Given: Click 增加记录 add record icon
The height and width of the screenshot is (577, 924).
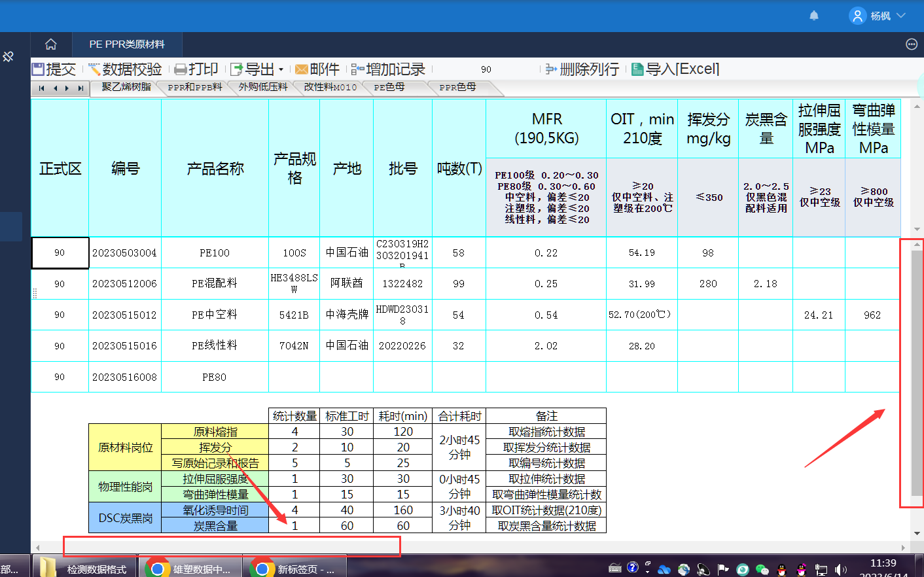Looking at the screenshot, I should tap(357, 69).
